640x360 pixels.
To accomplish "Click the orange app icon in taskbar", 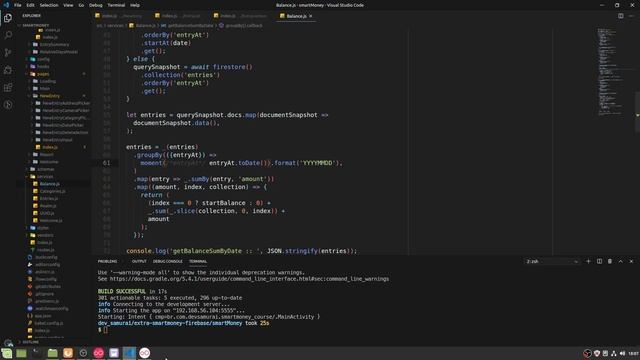I will 68,353.
